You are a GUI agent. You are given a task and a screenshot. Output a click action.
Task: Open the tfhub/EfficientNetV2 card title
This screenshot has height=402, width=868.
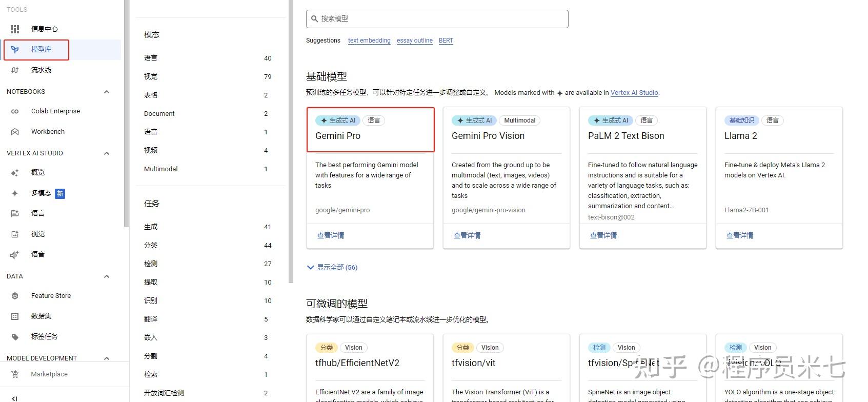tap(357, 363)
